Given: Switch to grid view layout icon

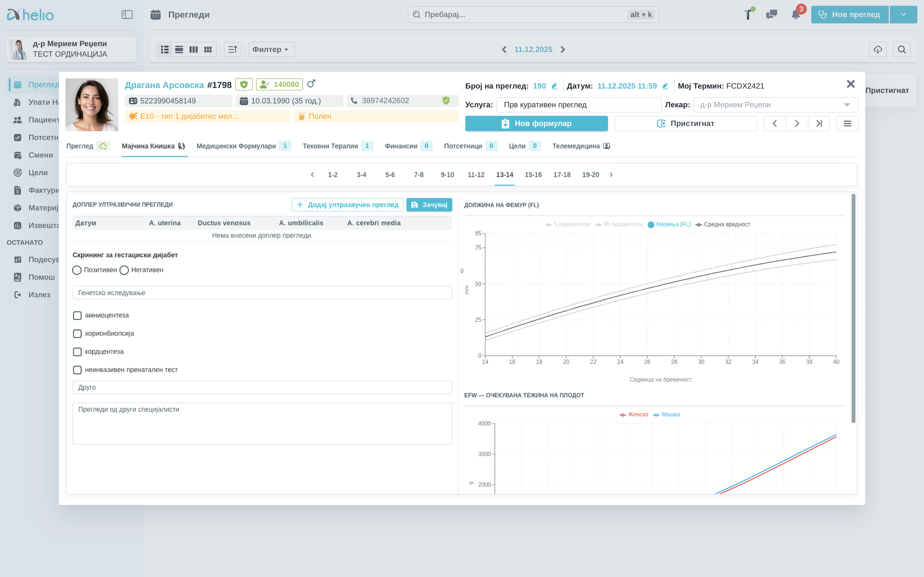Looking at the screenshot, I should (x=208, y=50).
